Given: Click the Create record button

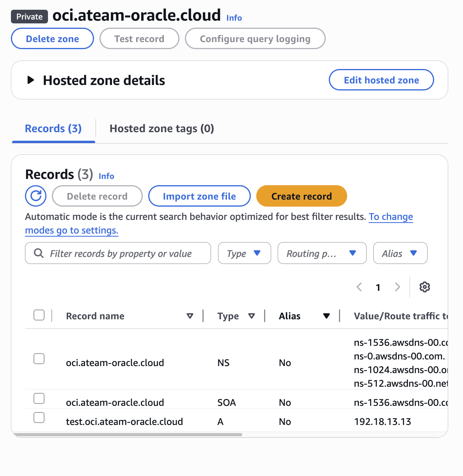Looking at the screenshot, I should click(x=301, y=196).
